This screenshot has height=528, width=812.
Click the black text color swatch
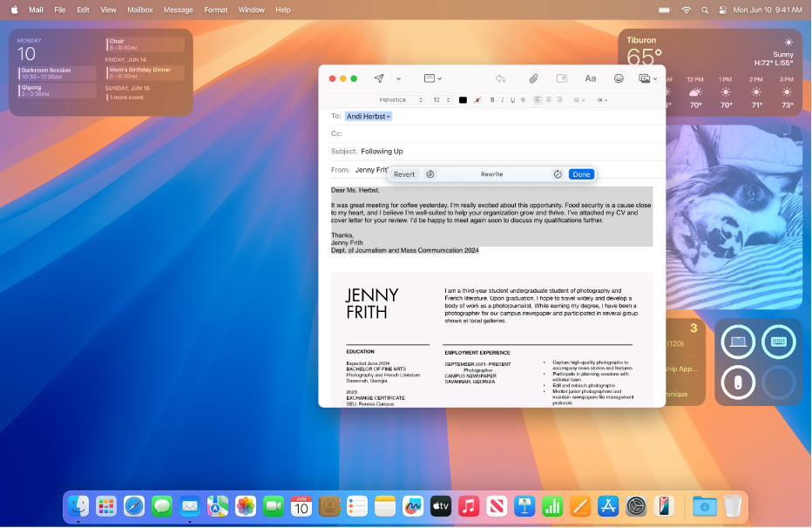click(x=464, y=100)
